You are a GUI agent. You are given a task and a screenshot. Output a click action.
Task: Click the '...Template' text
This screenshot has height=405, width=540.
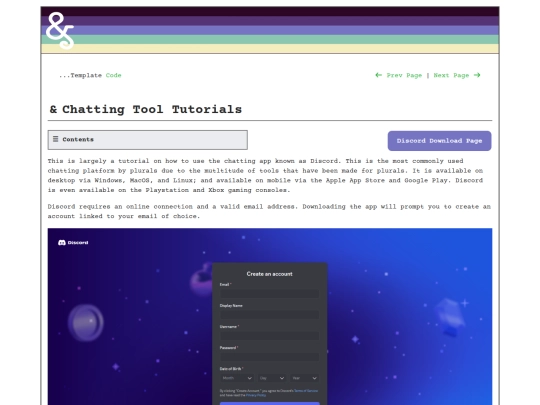81,75
